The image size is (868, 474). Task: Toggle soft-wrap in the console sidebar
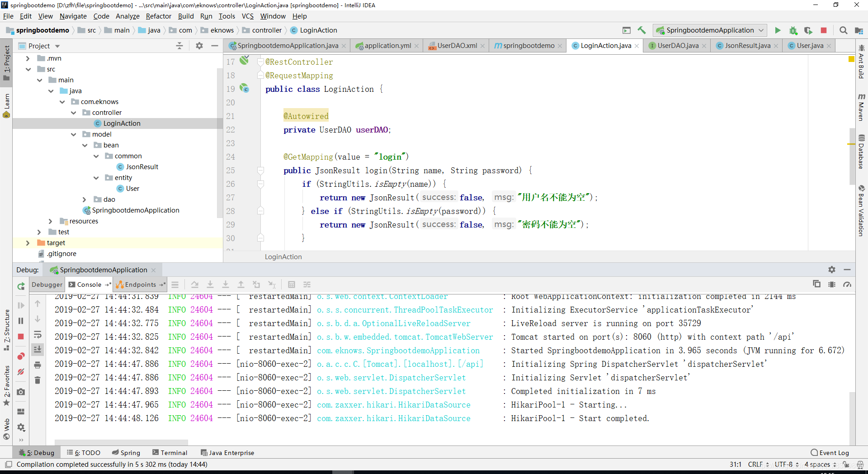click(38, 335)
